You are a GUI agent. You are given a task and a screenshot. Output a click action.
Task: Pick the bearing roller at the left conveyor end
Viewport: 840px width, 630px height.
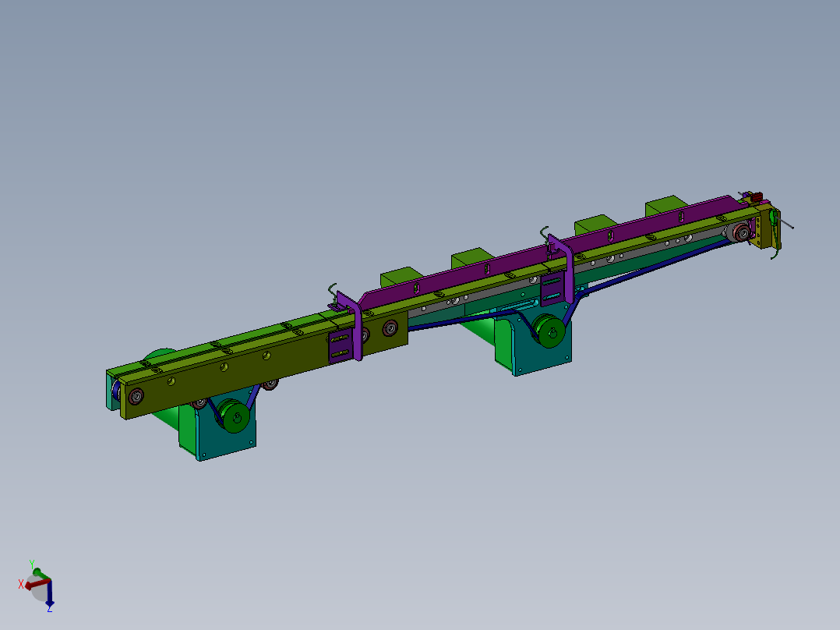point(136,397)
